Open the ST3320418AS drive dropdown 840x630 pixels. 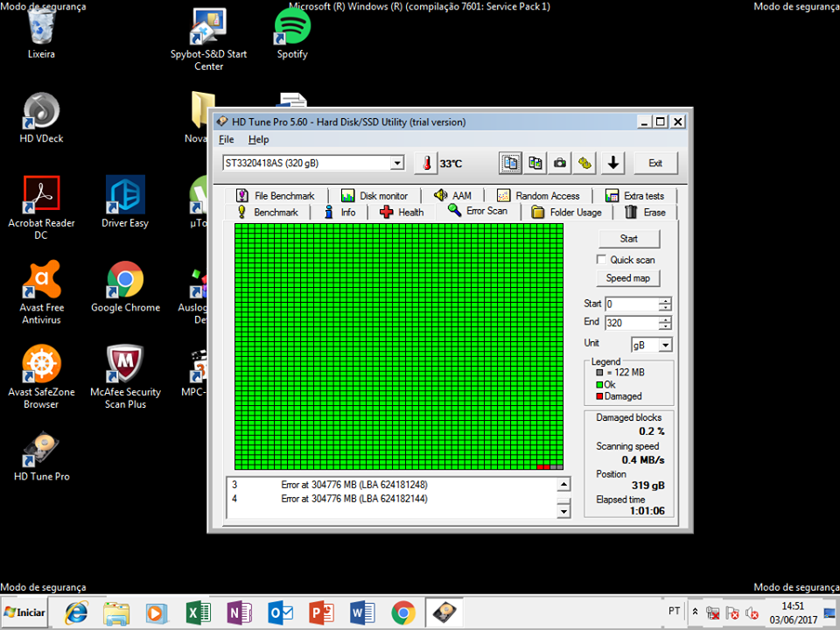point(397,163)
